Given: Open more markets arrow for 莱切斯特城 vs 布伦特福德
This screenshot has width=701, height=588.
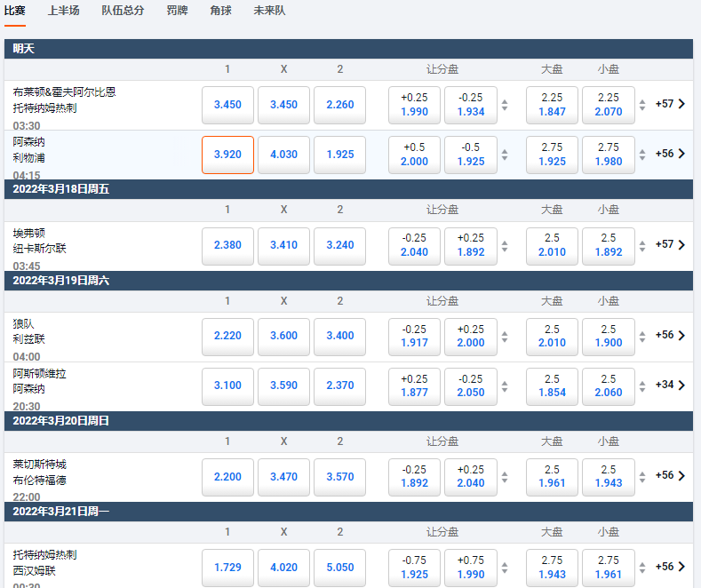Looking at the screenshot, I should click(681, 476).
